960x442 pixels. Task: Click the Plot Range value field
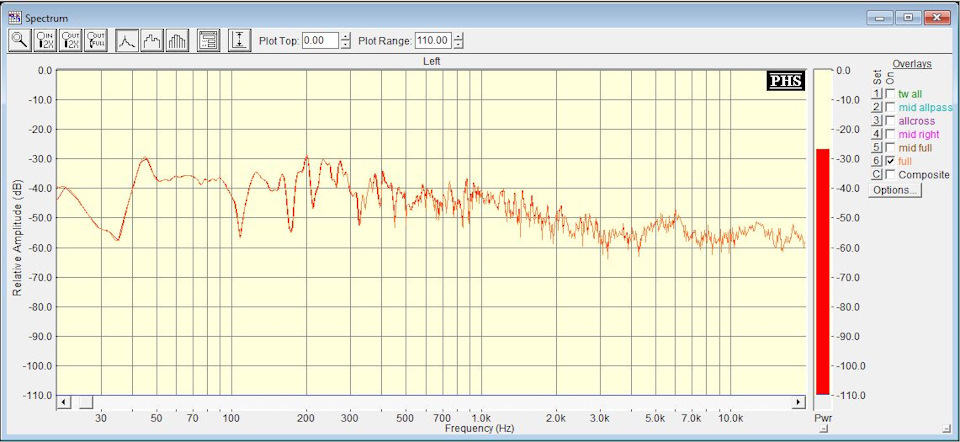(x=433, y=41)
